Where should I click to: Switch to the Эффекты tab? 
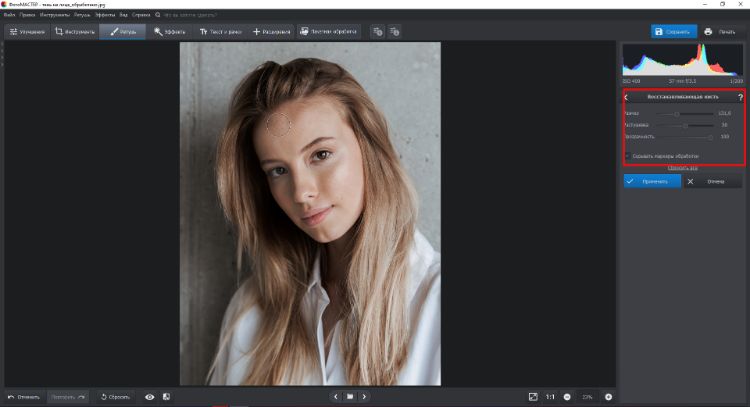pyautogui.click(x=172, y=32)
